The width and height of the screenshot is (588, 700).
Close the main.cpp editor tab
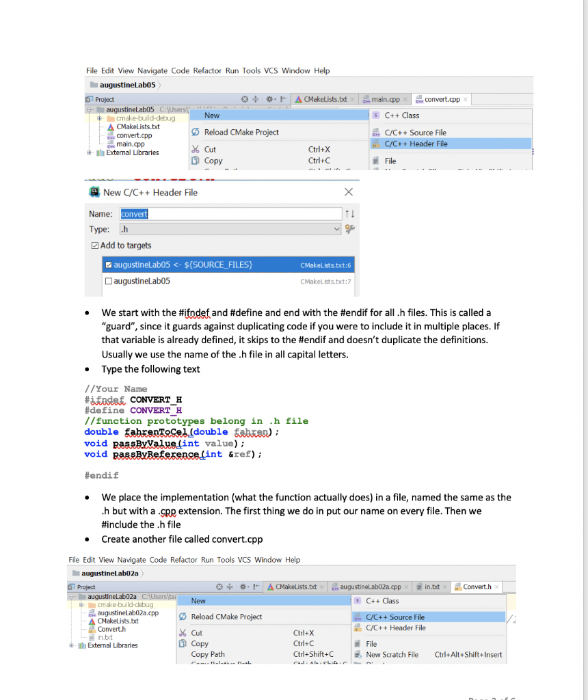point(405,99)
